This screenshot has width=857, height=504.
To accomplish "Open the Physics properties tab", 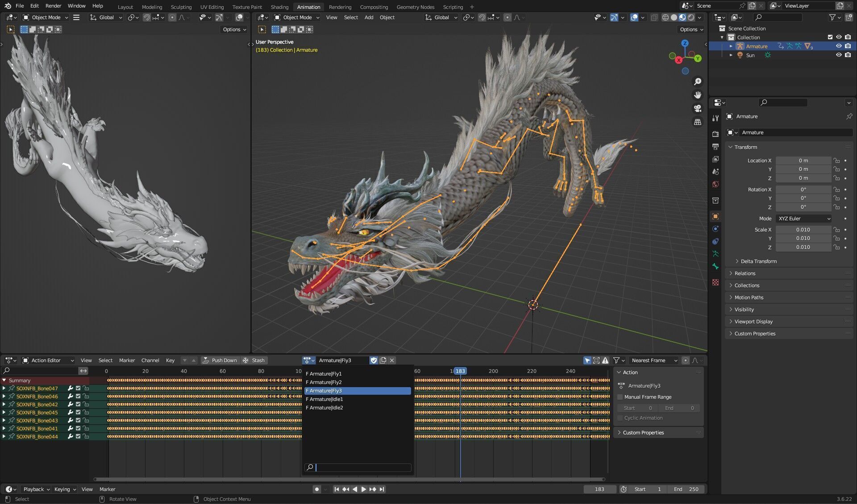I will pos(716,229).
